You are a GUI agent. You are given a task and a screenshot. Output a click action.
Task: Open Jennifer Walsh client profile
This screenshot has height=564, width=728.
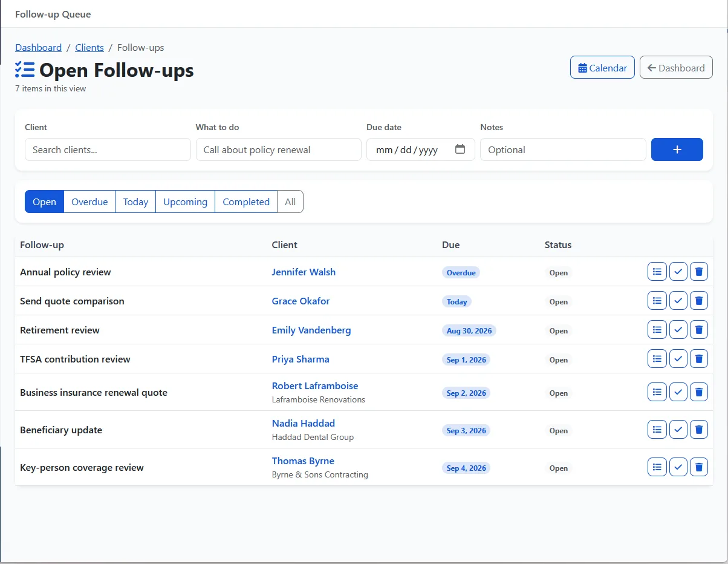point(304,272)
